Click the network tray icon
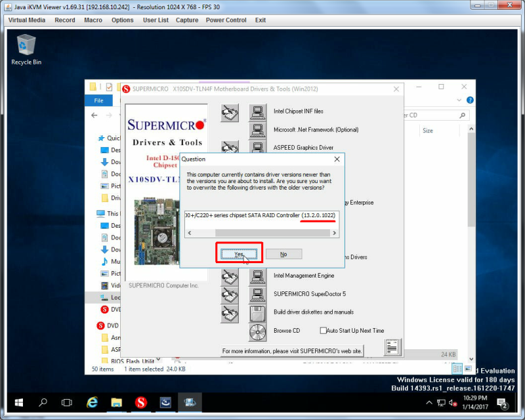This screenshot has width=525, height=420. click(x=441, y=403)
